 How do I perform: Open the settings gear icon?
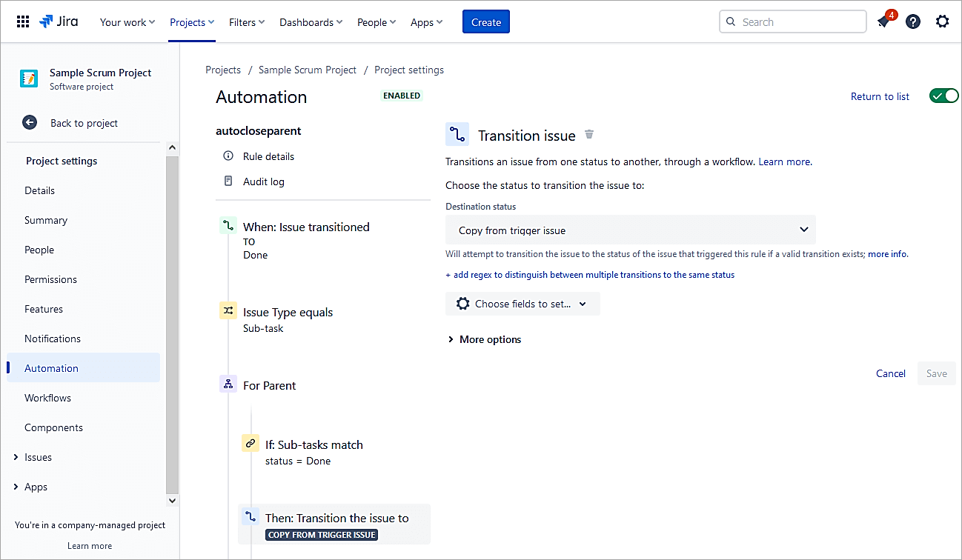942,22
